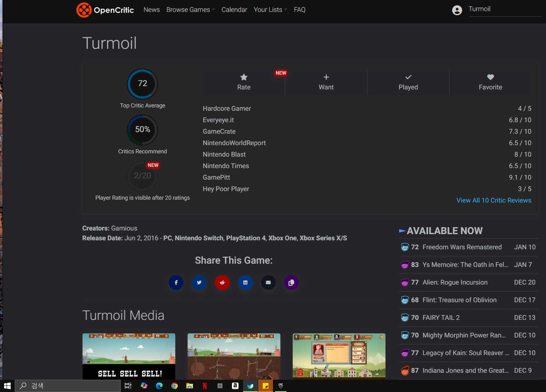Viewport: 546px width, 392px height.
Task: Click the Want plus icon
Action: (x=326, y=77)
